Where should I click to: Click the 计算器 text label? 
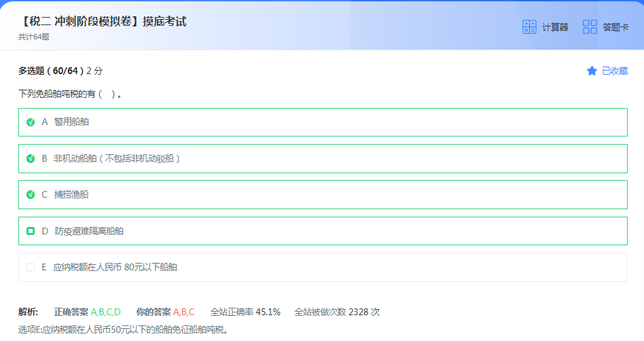[x=555, y=28]
